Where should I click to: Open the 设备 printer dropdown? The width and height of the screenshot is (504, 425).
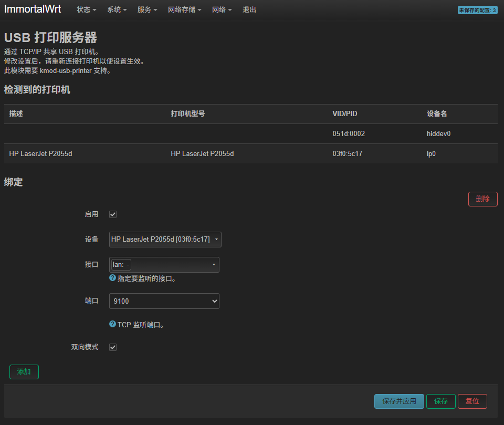click(165, 240)
